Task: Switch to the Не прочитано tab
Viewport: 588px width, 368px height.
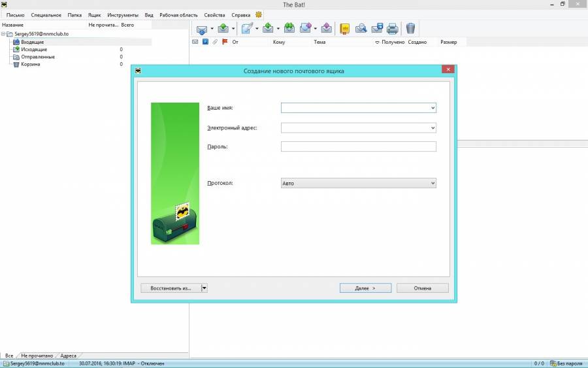Action: [37, 356]
